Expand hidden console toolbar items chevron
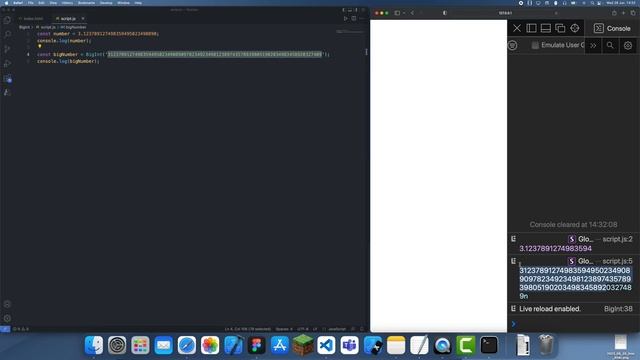The width and height of the screenshot is (640, 360). click(593, 45)
